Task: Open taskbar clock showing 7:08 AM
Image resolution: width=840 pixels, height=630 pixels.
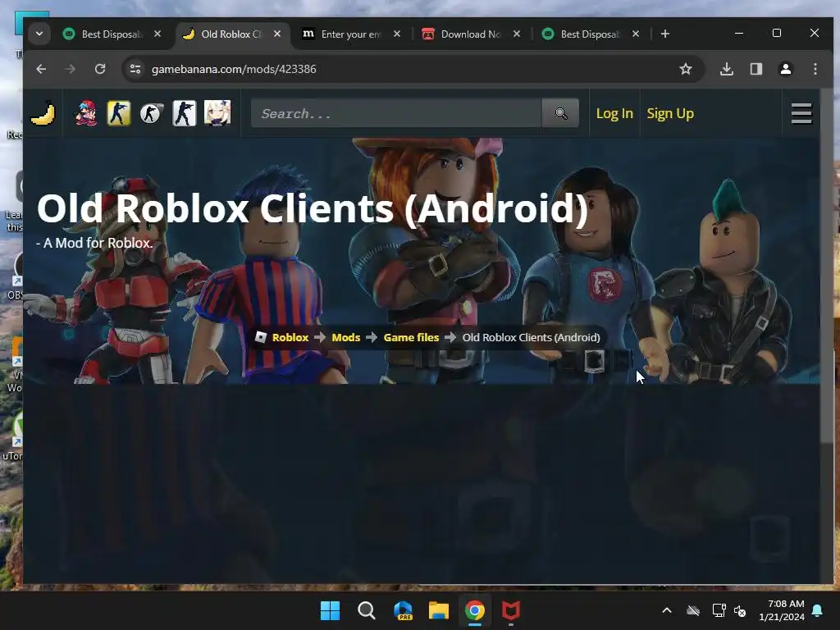Action: pyautogui.click(x=782, y=610)
